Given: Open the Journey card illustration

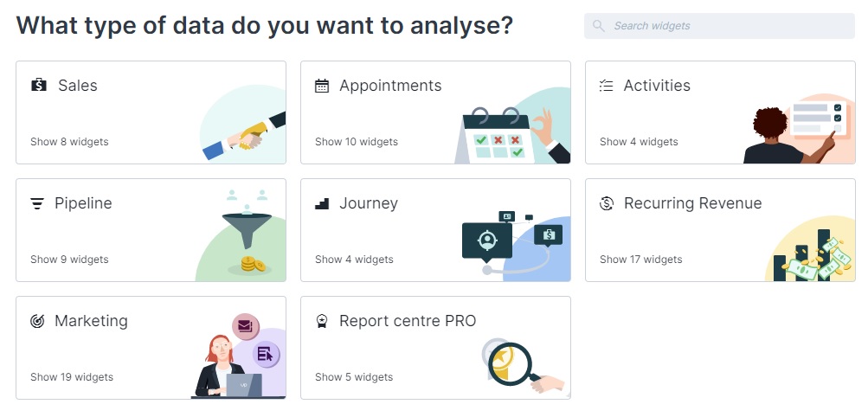Looking at the screenshot, I should click(516, 245).
